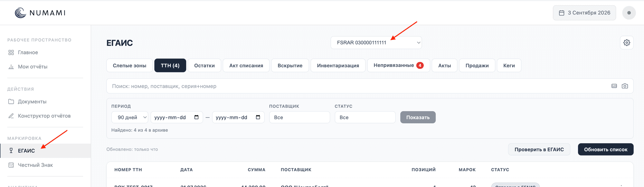Click the Честный Знак QR icon
644x187 pixels.
tap(11, 165)
